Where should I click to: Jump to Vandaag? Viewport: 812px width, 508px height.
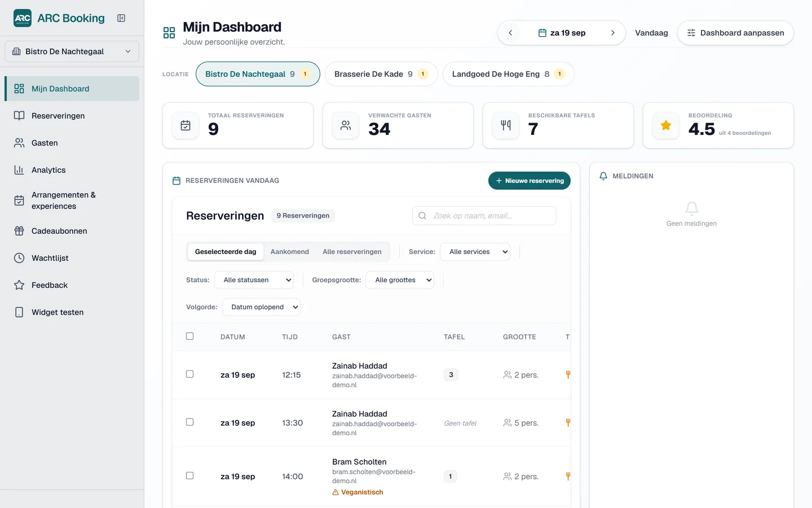coord(651,33)
